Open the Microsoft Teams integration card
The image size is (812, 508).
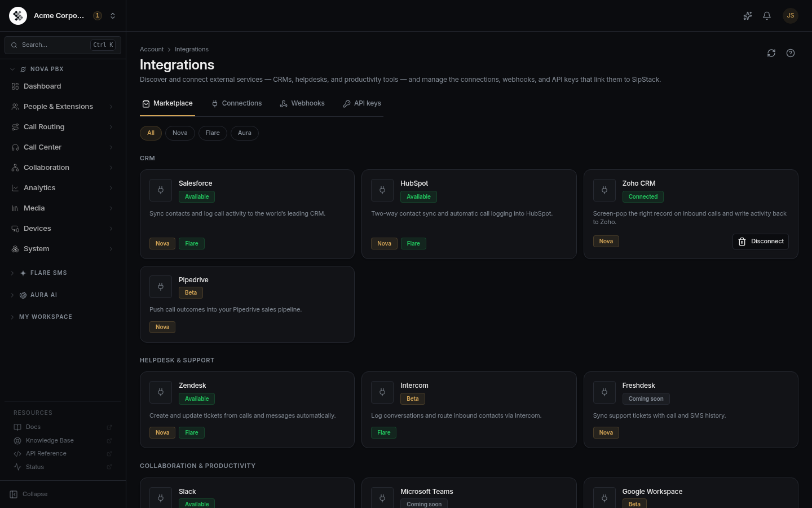point(469,493)
